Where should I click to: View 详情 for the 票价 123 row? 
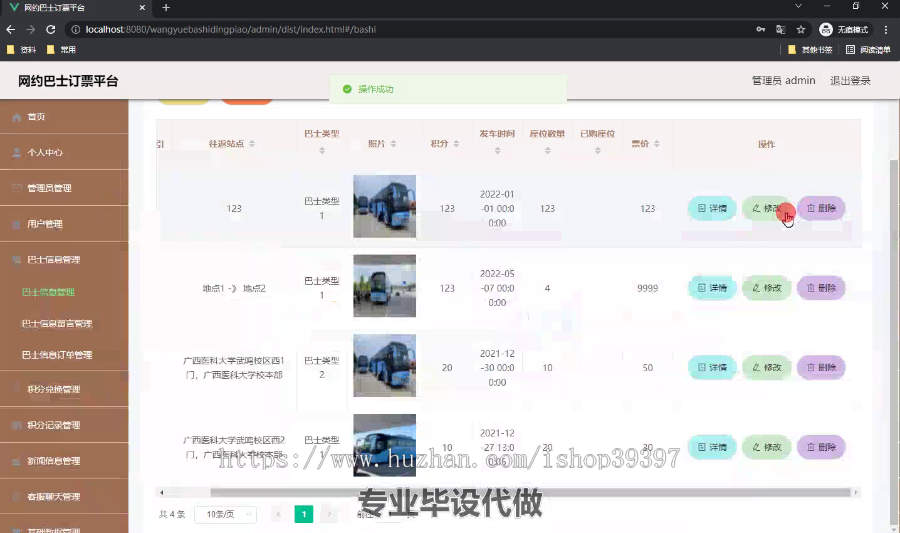tap(712, 208)
